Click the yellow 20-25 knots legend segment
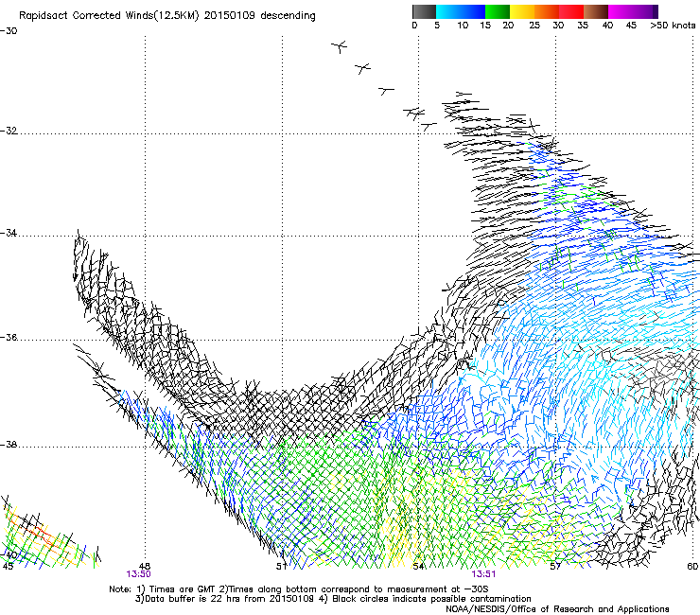Screen dimensions: 700x615 [522, 11]
